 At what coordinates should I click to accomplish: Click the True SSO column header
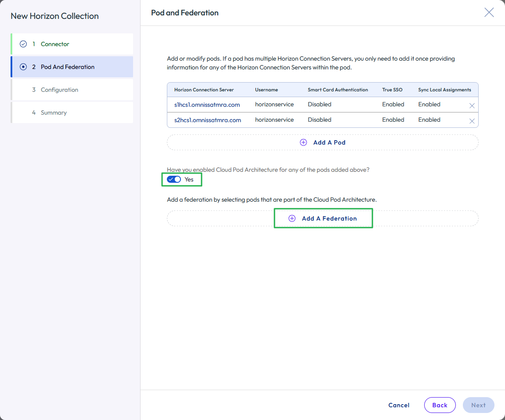pyautogui.click(x=392, y=90)
